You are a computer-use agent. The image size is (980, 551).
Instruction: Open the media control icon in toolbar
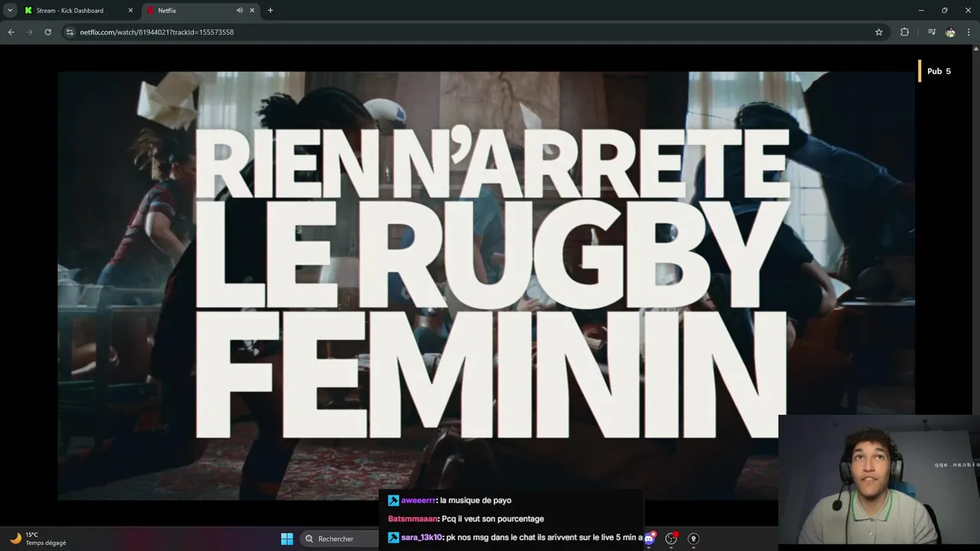[931, 32]
